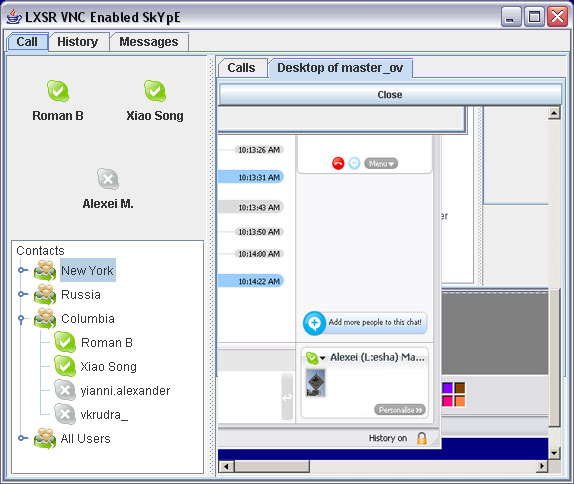Pick the pink color swatch

[447, 401]
